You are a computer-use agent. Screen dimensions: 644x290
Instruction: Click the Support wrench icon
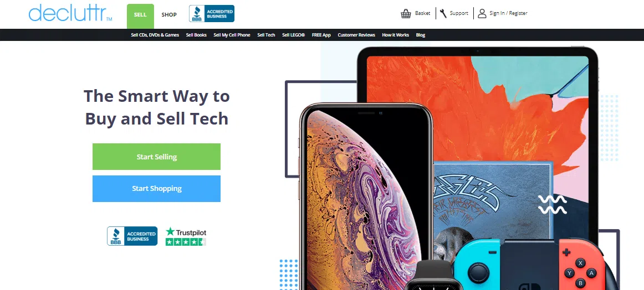(x=443, y=13)
